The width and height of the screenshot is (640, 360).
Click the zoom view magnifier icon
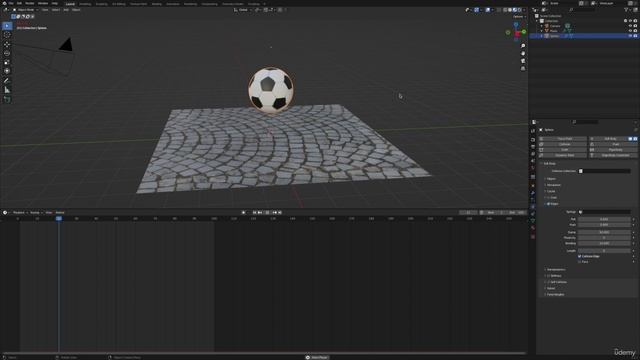(x=523, y=46)
